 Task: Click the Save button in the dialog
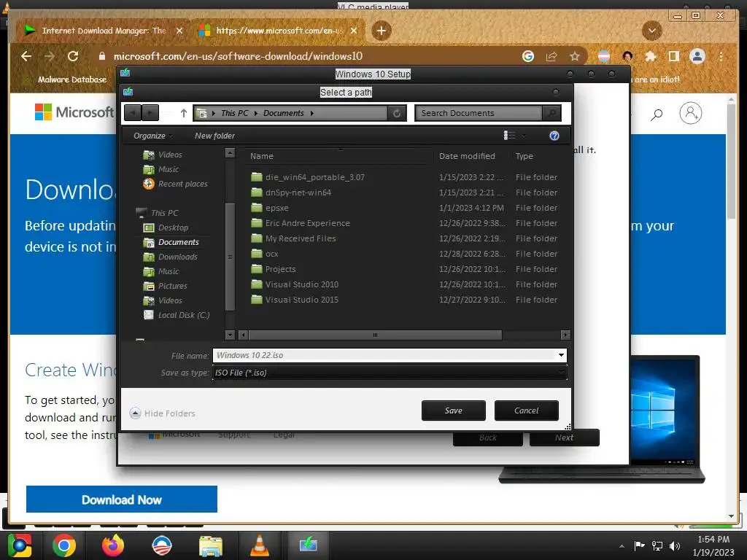tap(453, 411)
